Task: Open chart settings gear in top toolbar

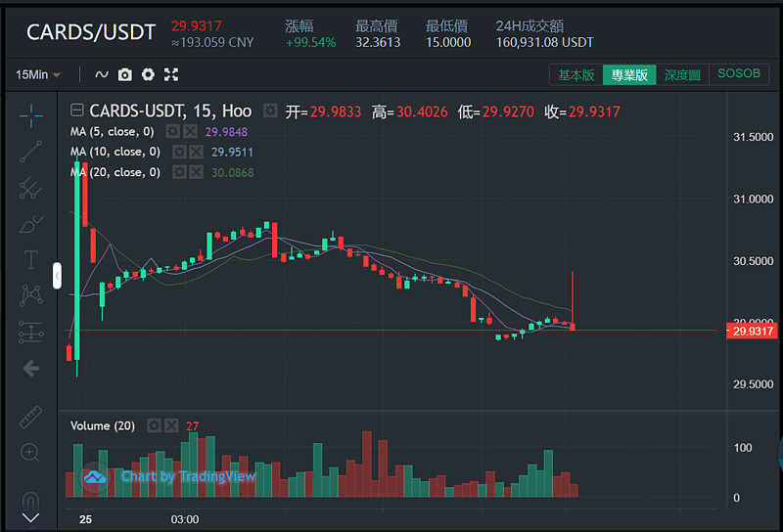Action: [x=148, y=74]
